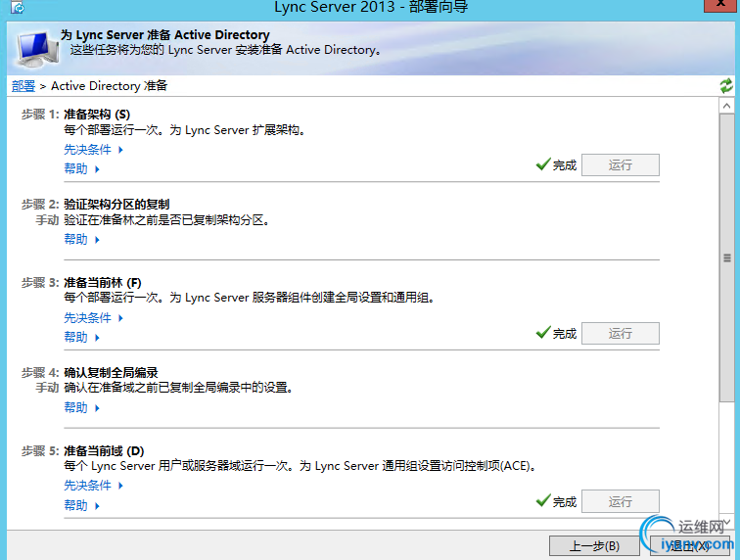Click step 1 title 准备架构 (S)

tap(97, 115)
